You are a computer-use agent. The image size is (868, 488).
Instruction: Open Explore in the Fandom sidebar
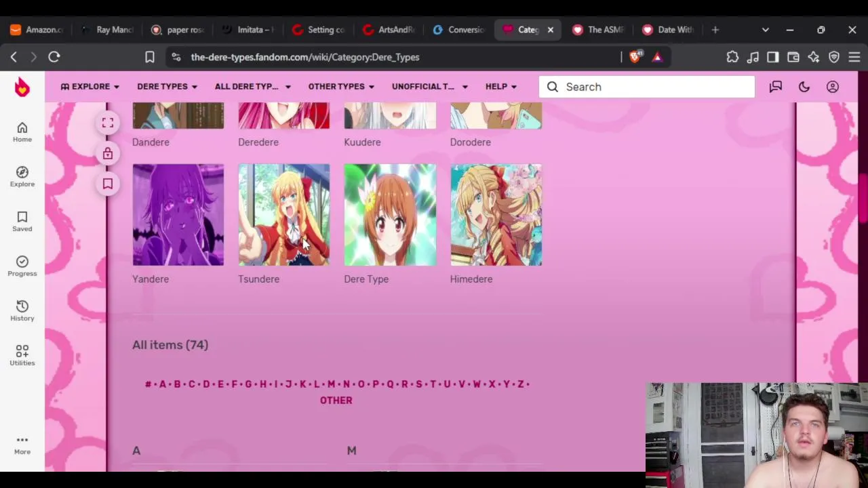click(22, 176)
